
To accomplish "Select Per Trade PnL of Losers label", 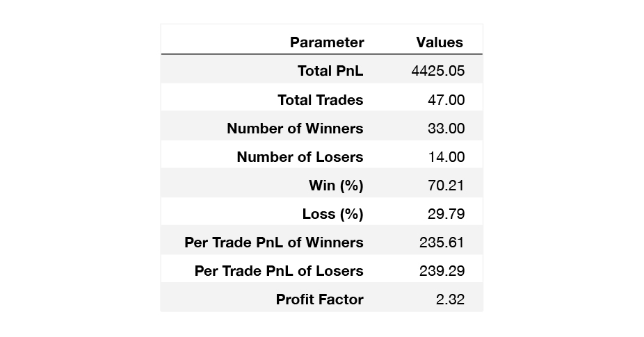I will click(x=279, y=271).
